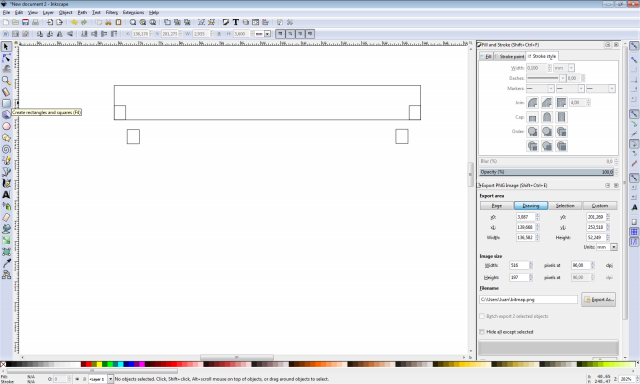Viewport: 640px width, 384px height.
Task: Select the Calligraphy tool
Action: pyautogui.click(x=6, y=183)
